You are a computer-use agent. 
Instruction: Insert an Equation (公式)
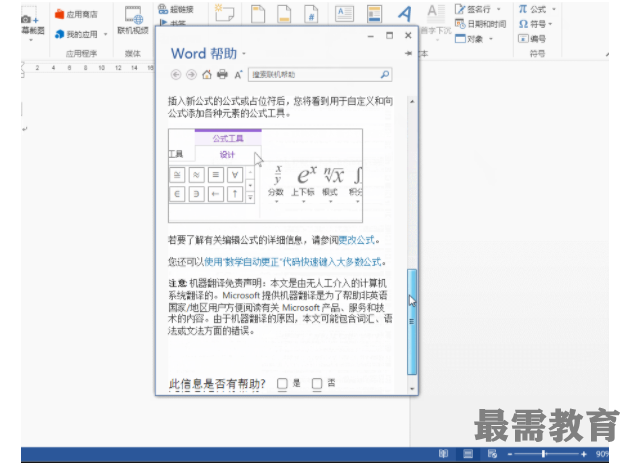(532, 9)
